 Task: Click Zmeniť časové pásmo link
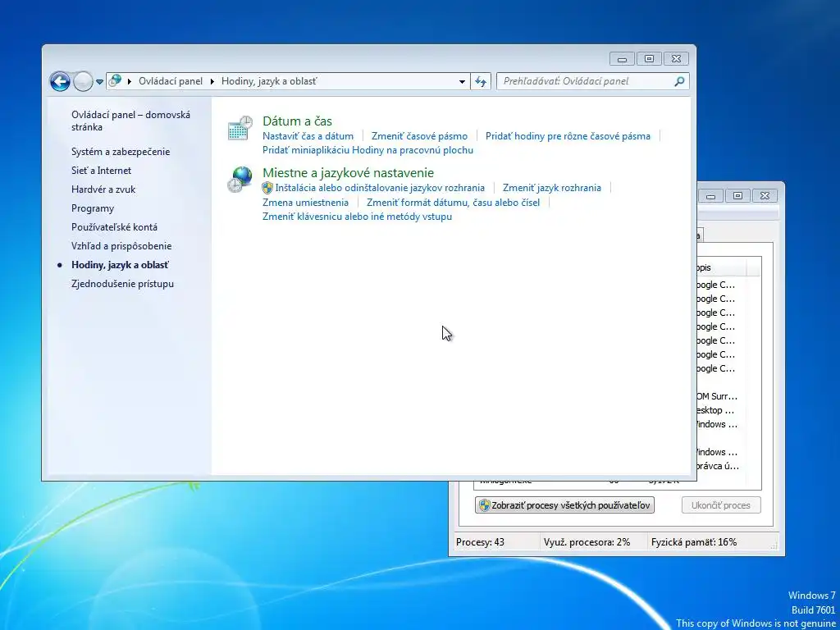419,136
